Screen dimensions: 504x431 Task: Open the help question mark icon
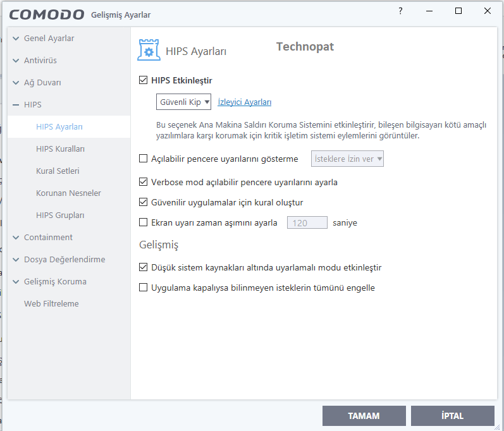[x=400, y=11]
